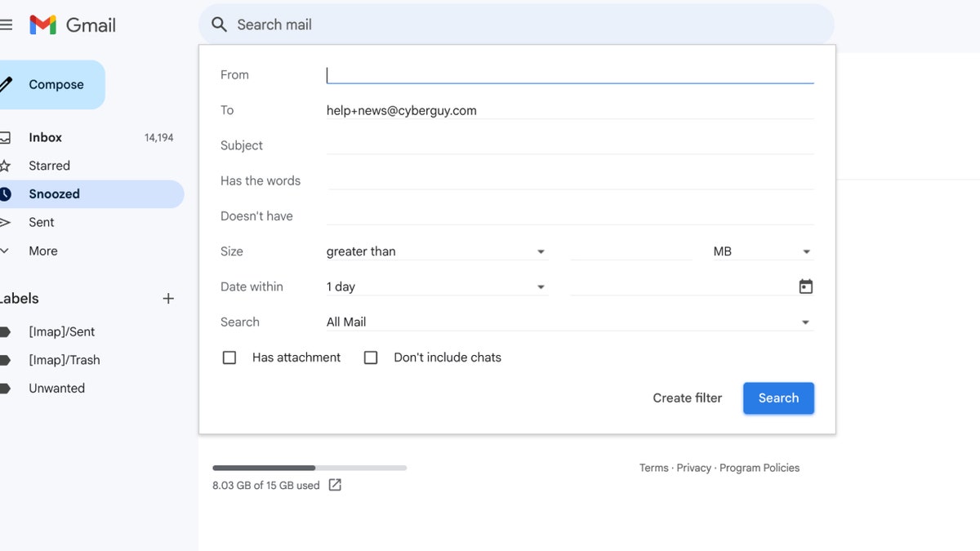Click inside the Subject input field
The height and width of the screenshot is (551, 980).
[x=572, y=145]
